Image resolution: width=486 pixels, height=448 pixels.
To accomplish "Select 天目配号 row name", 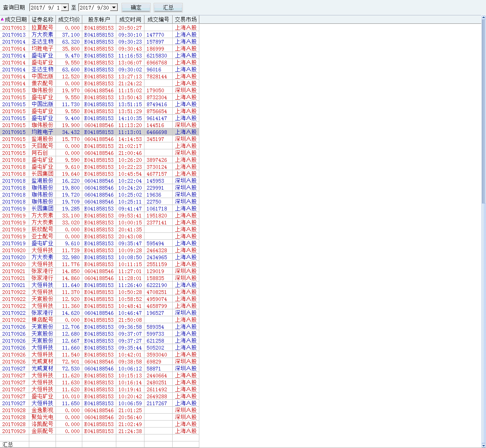I will 42,146.
